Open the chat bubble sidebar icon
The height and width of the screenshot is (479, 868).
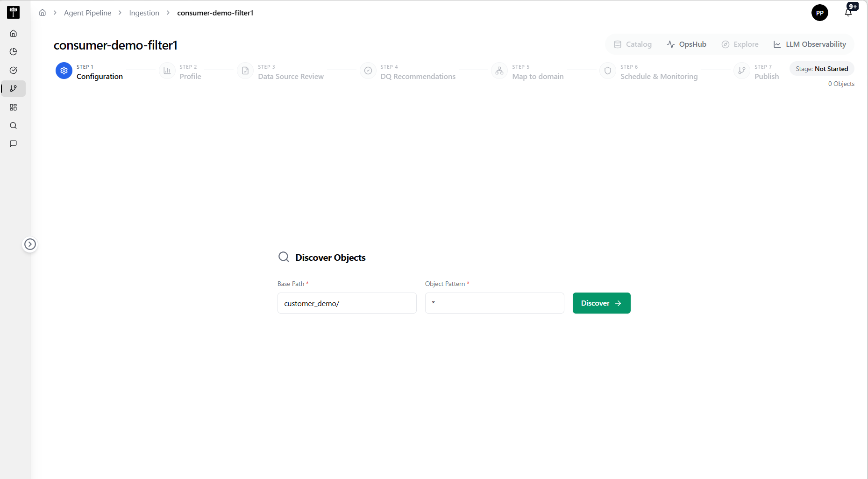point(14,143)
